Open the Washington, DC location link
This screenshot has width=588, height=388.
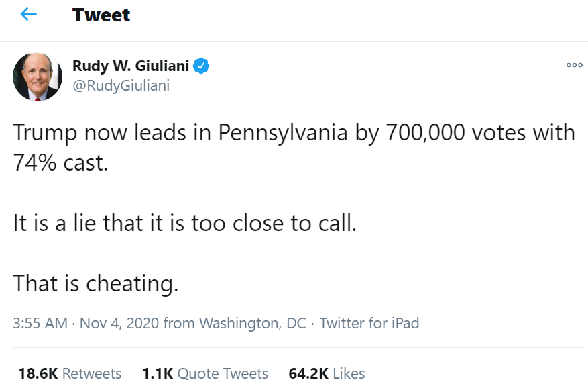pyautogui.click(x=252, y=323)
